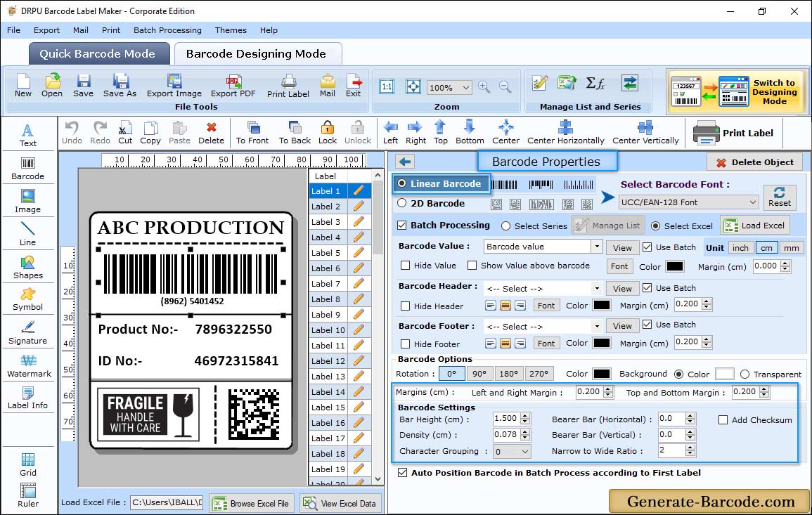Click back arrow in Barcode Properties
Viewport: 812px width, 515px height.
[405, 162]
